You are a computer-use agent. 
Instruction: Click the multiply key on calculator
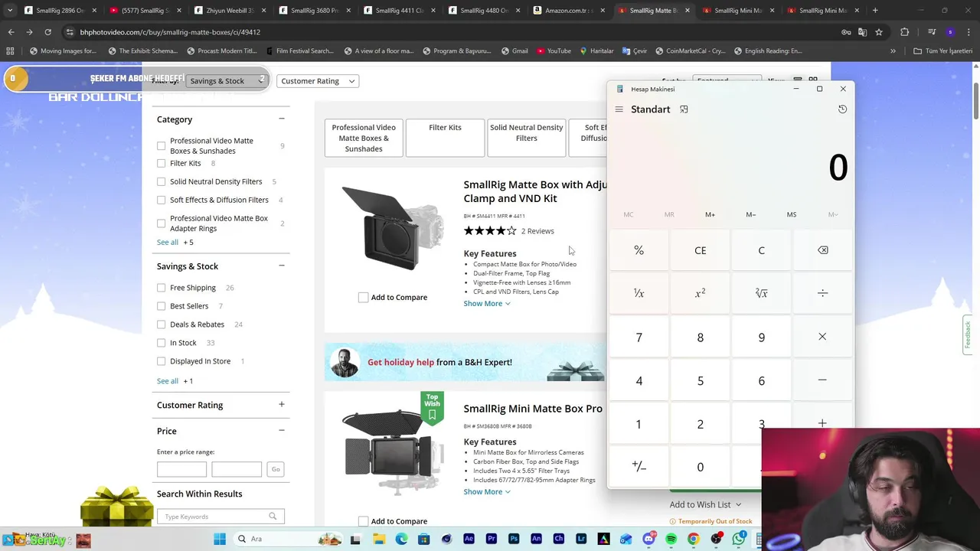pyautogui.click(x=822, y=337)
